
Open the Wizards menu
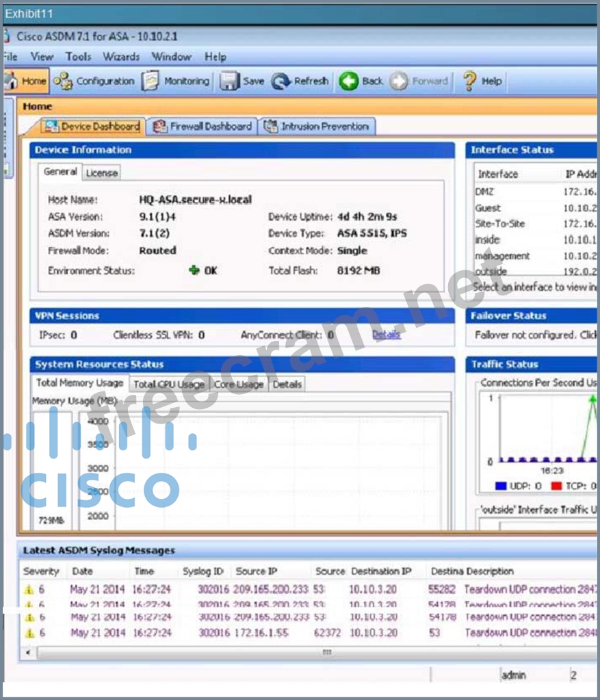point(121,57)
